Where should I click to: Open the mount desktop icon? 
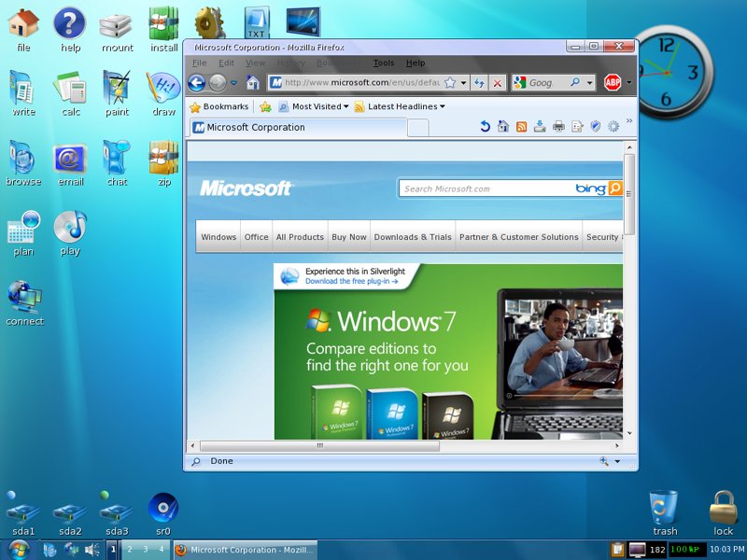coord(118,31)
